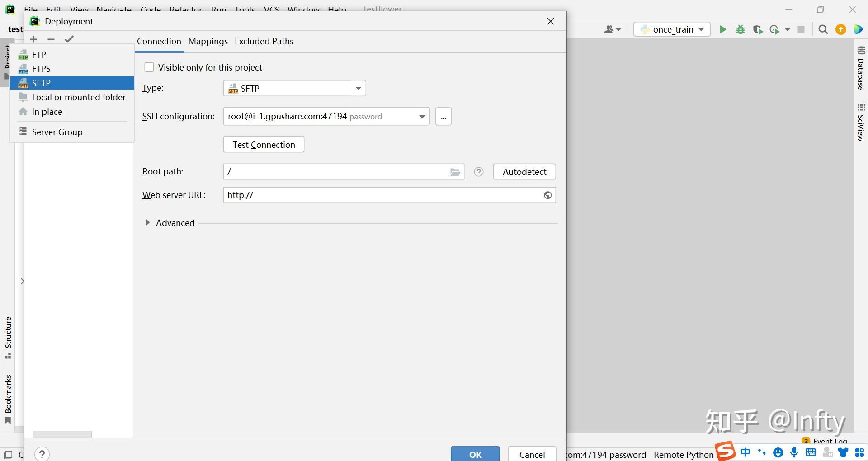Viewport: 868px width, 461px height.
Task: Add a new deployment server
Action: click(x=33, y=39)
